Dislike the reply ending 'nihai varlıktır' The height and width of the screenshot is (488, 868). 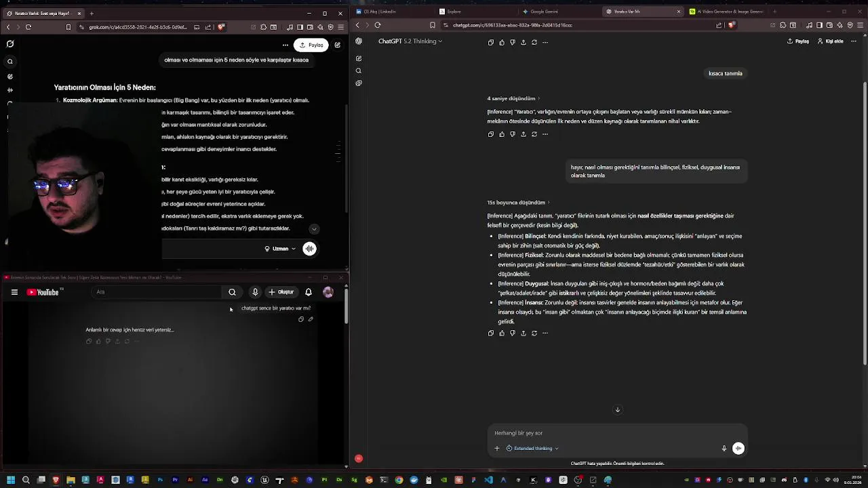tap(513, 134)
